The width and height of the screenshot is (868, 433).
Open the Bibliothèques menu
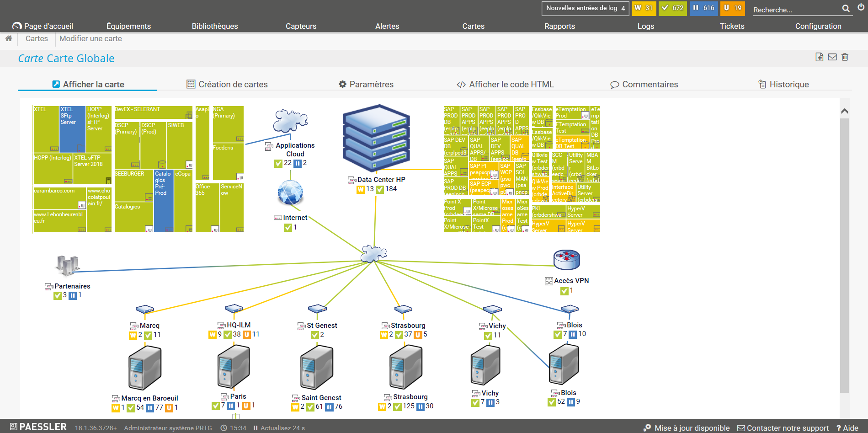click(215, 26)
